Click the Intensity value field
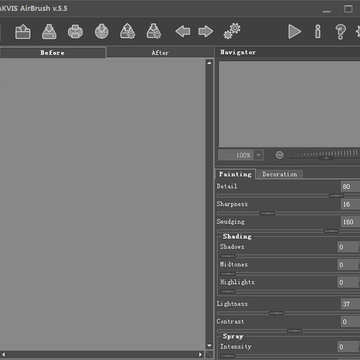 347,347
